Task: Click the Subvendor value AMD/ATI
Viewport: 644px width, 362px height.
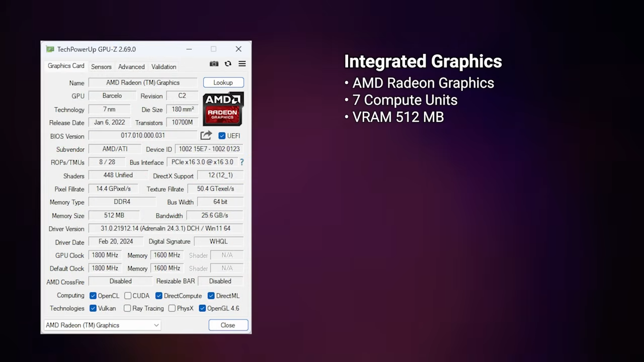Action: (115, 149)
